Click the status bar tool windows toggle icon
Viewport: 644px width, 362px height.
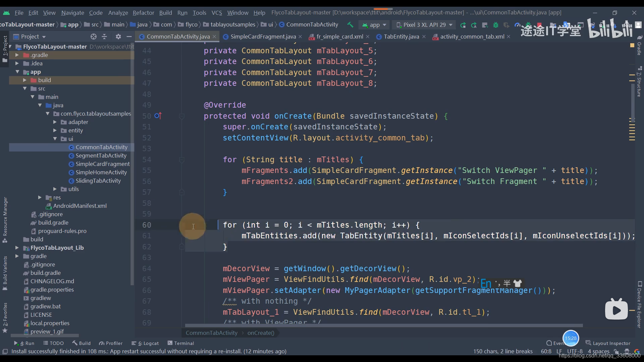point(5,351)
